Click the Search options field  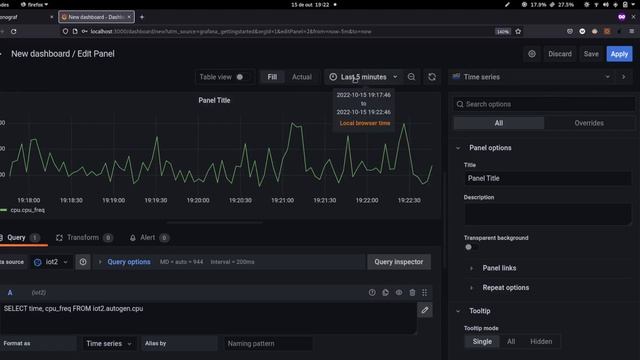544,104
